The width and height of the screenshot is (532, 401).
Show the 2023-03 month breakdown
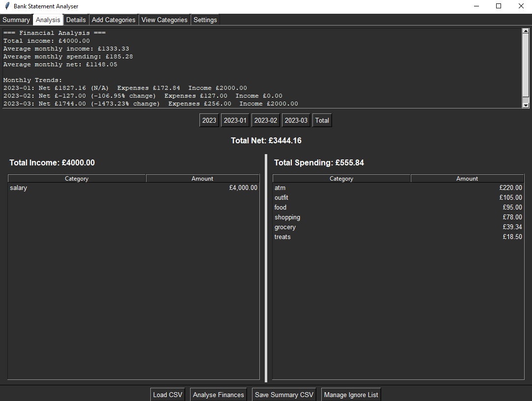tap(296, 120)
